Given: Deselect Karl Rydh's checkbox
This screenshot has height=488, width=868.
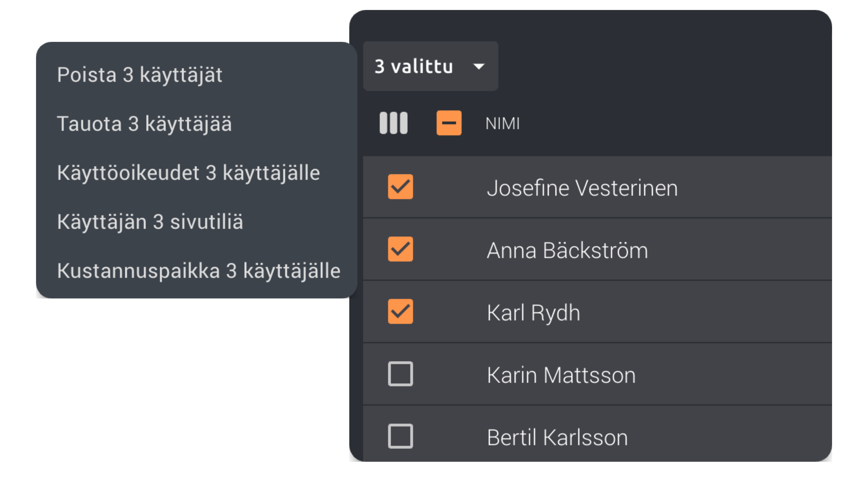Looking at the screenshot, I should coord(400,312).
